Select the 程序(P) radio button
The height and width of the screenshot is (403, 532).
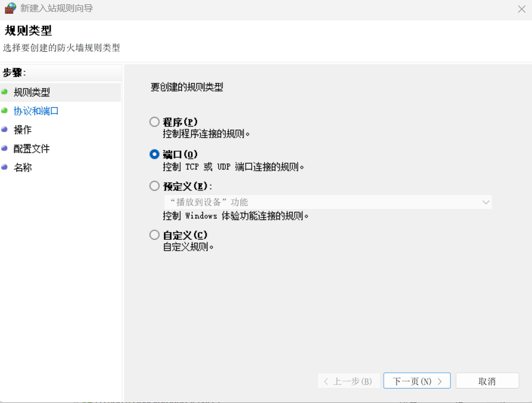155,122
